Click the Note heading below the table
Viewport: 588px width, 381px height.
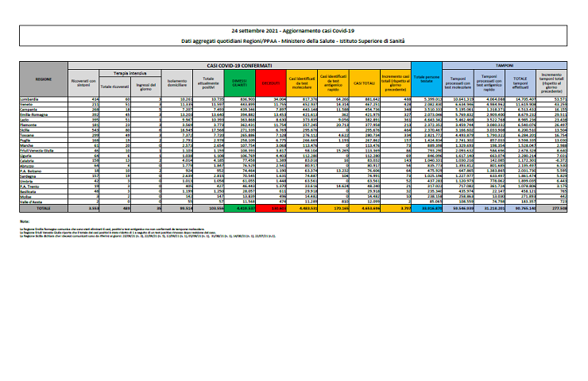[25, 221]
